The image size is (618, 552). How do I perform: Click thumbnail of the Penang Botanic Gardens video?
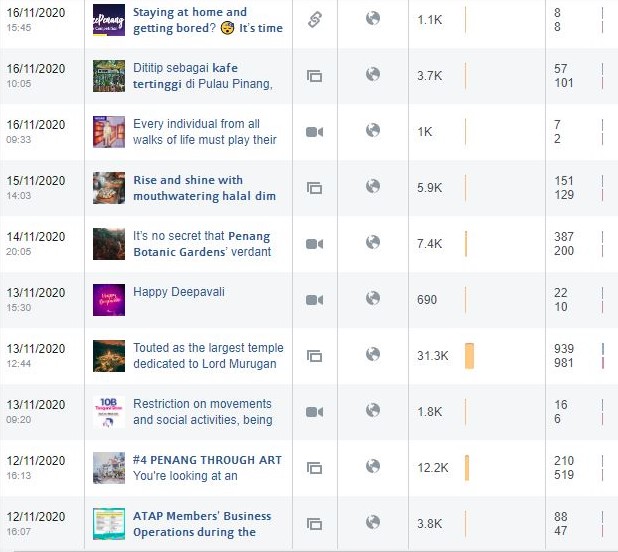(x=109, y=244)
